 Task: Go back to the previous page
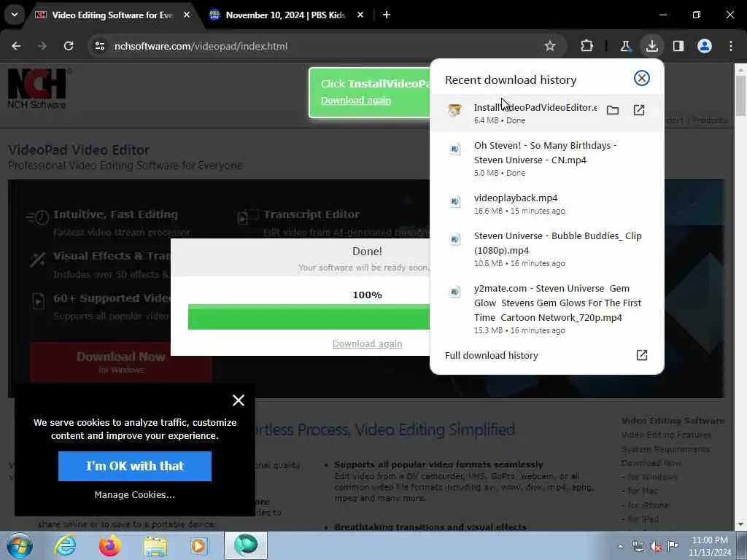click(16, 46)
